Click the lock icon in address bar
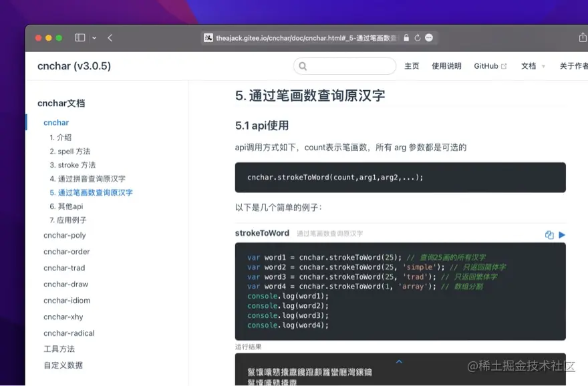Viewport: 588px width, 386px height. (x=406, y=38)
